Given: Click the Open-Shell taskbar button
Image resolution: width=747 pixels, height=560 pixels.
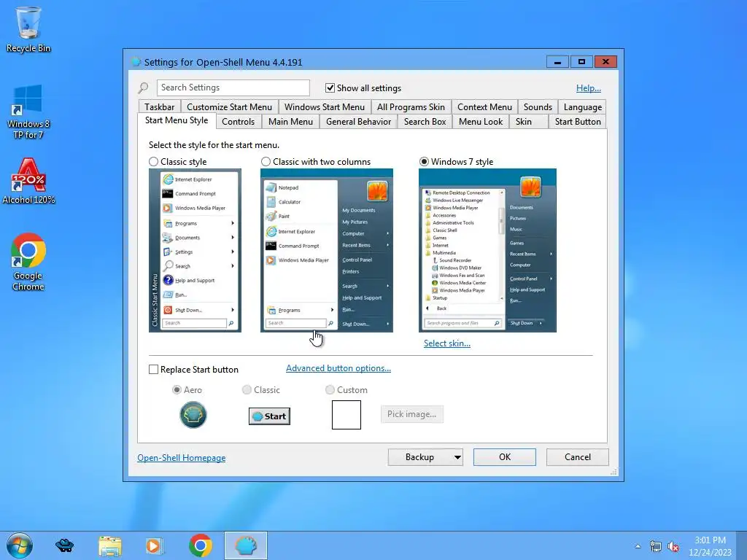Looking at the screenshot, I should (246, 545).
